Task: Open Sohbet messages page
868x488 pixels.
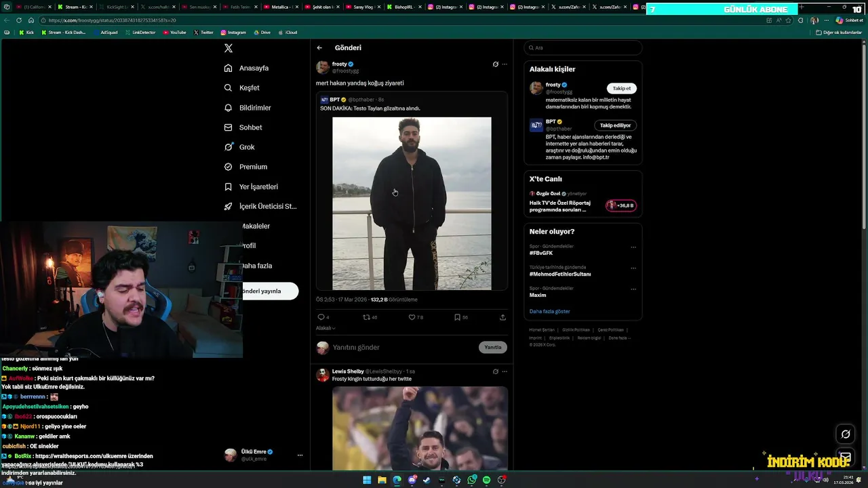Action: coord(243,127)
